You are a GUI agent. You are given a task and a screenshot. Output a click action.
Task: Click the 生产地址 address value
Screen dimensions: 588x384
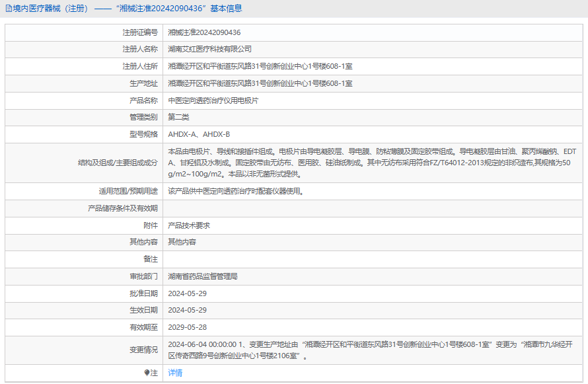pyautogui.click(x=260, y=84)
